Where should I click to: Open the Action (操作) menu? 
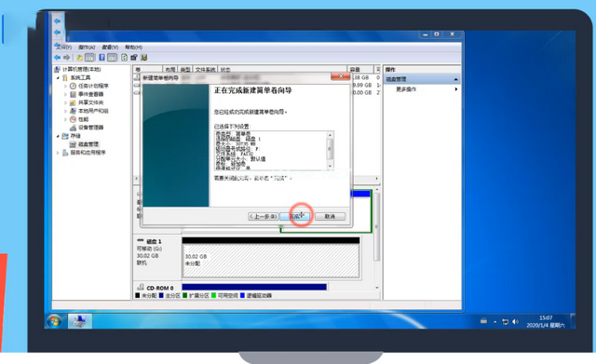(x=87, y=47)
